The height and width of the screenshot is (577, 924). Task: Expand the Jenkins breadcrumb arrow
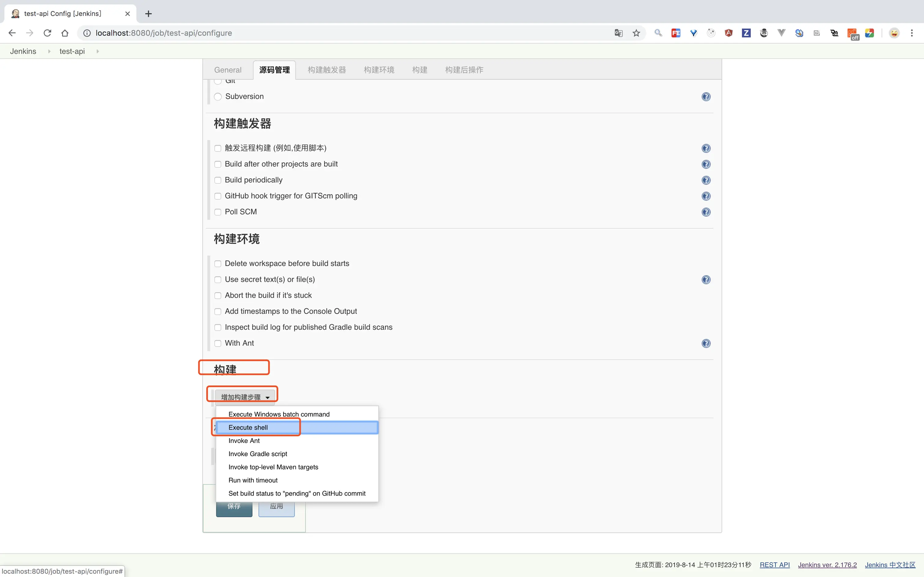click(49, 51)
